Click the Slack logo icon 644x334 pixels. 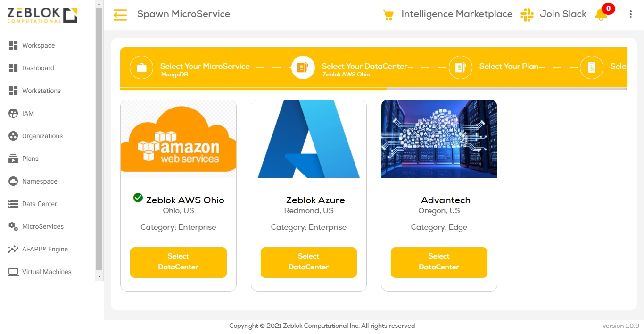tap(527, 15)
